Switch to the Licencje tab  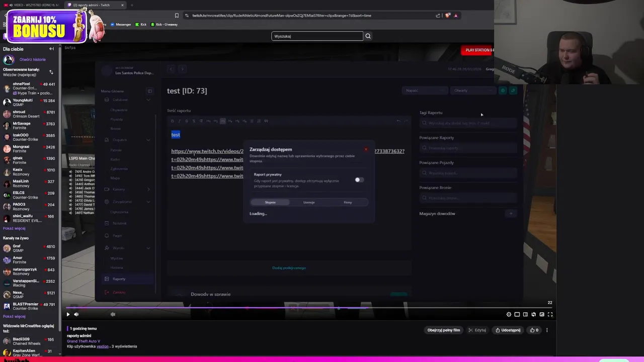coord(309,203)
